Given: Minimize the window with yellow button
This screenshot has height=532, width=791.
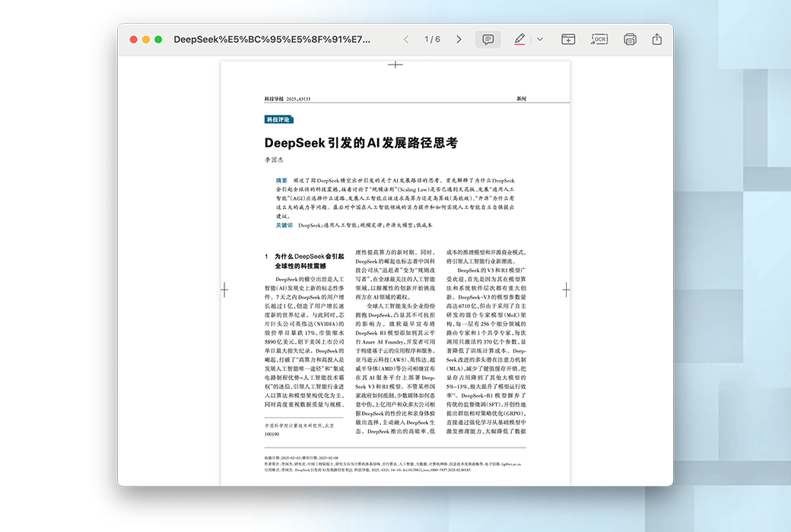Looking at the screenshot, I should coord(146,40).
